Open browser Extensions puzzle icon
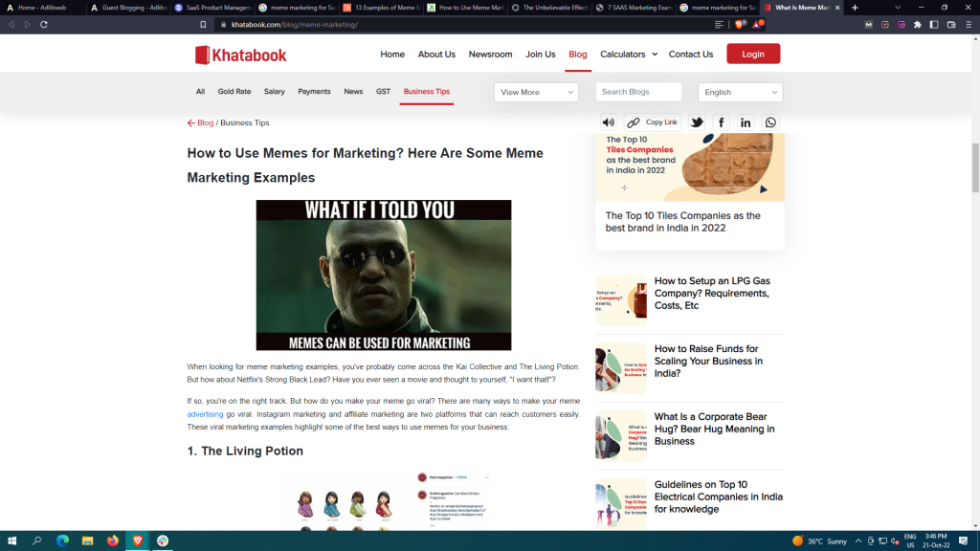 click(918, 24)
